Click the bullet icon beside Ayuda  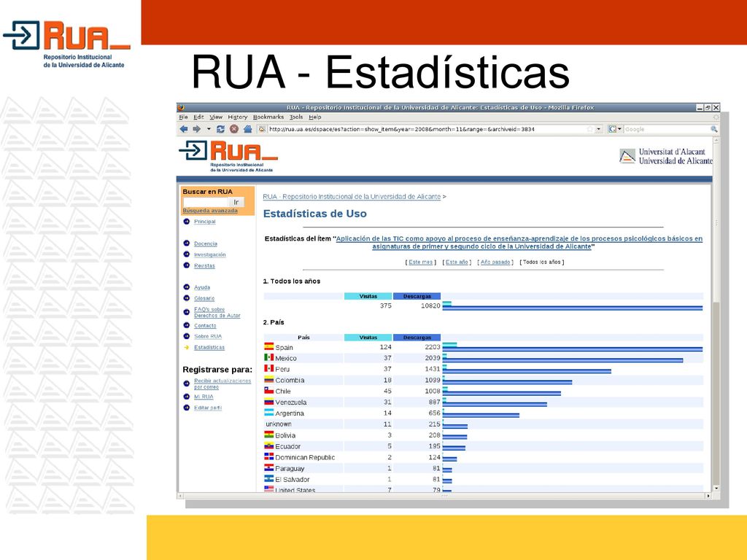(x=186, y=287)
